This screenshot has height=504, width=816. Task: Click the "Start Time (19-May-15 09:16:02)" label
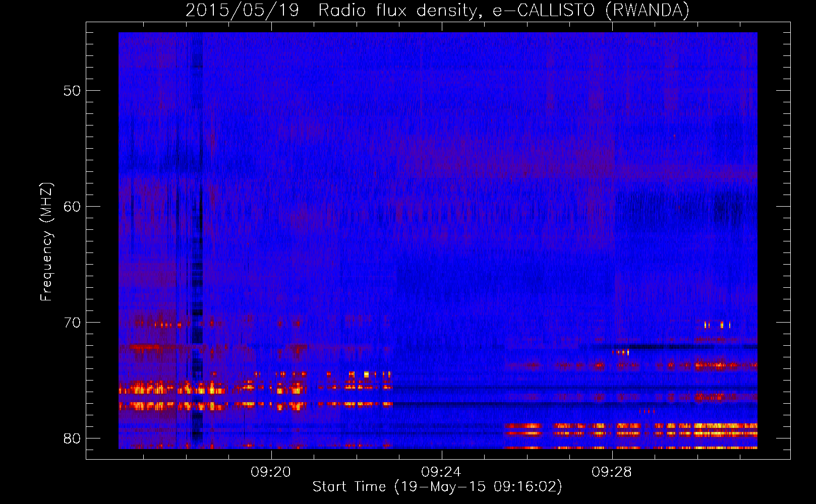coord(437,487)
